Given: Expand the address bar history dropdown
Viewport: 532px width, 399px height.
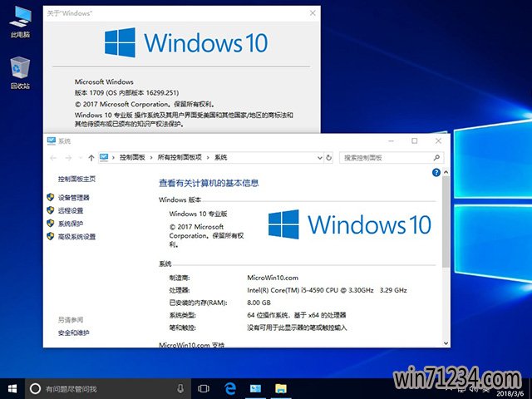Looking at the screenshot, I should coord(319,158).
